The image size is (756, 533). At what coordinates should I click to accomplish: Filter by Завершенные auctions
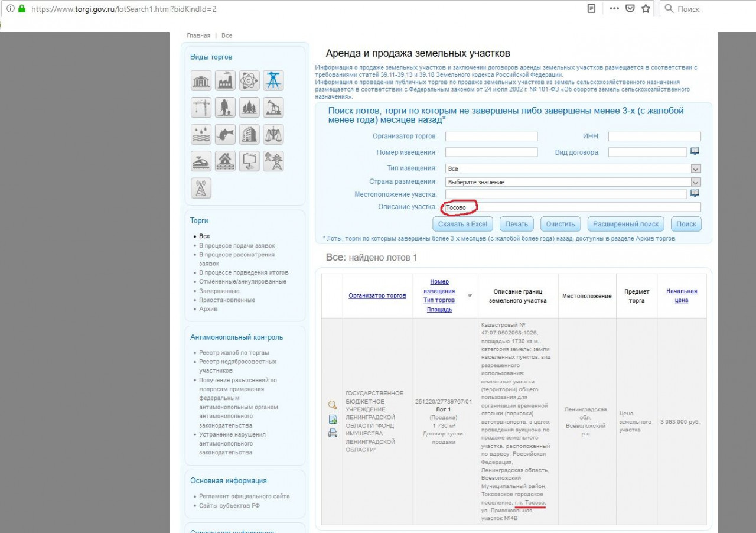coord(219,291)
